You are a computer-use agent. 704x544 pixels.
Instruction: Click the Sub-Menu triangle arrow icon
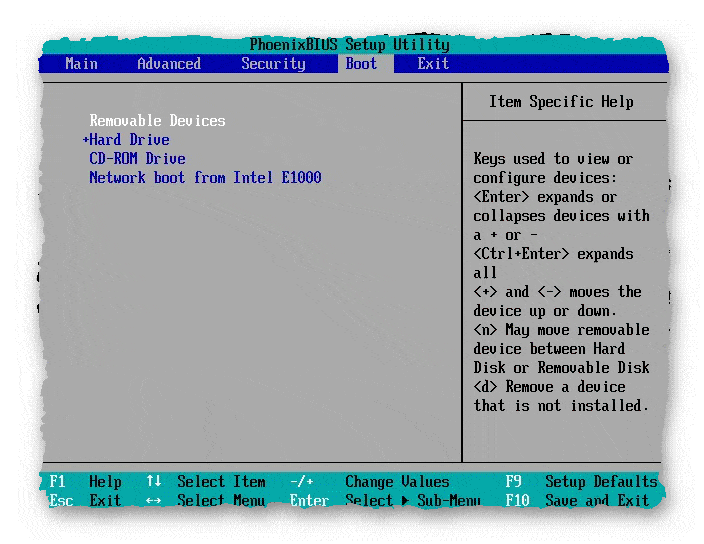coord(405,501)
